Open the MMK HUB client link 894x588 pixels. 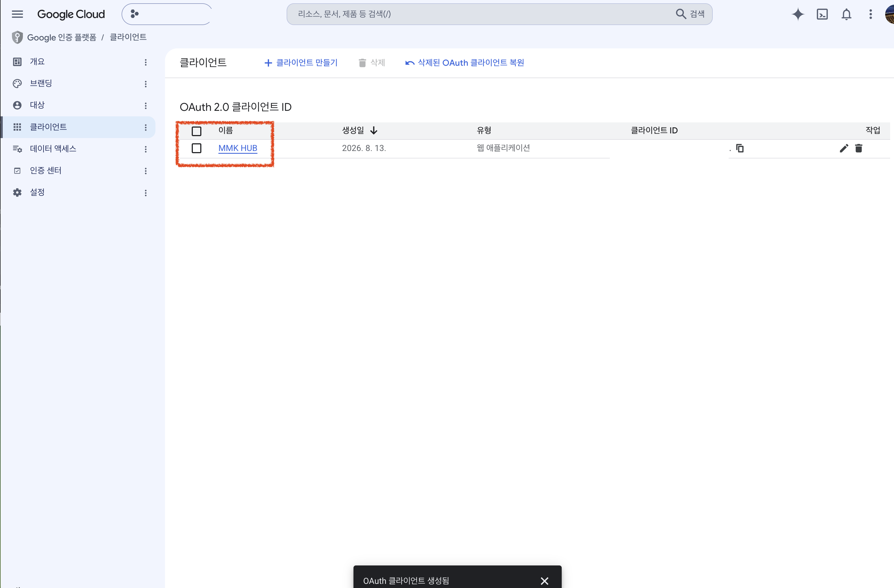(238, 148)
